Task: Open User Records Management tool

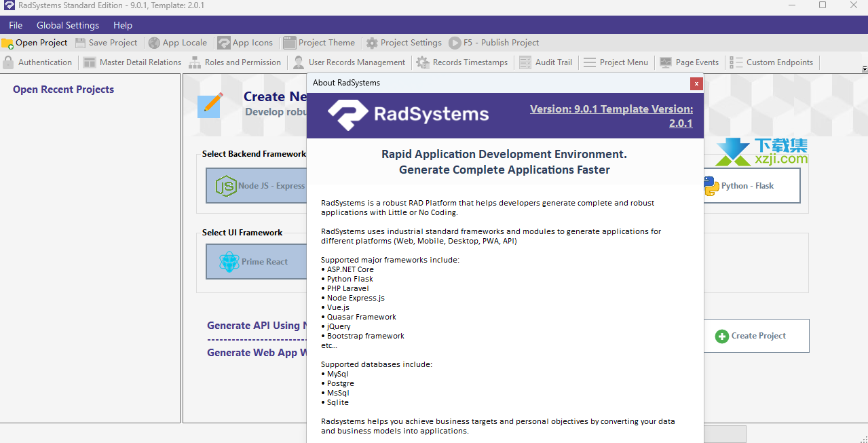Action: tap(349, 62)
